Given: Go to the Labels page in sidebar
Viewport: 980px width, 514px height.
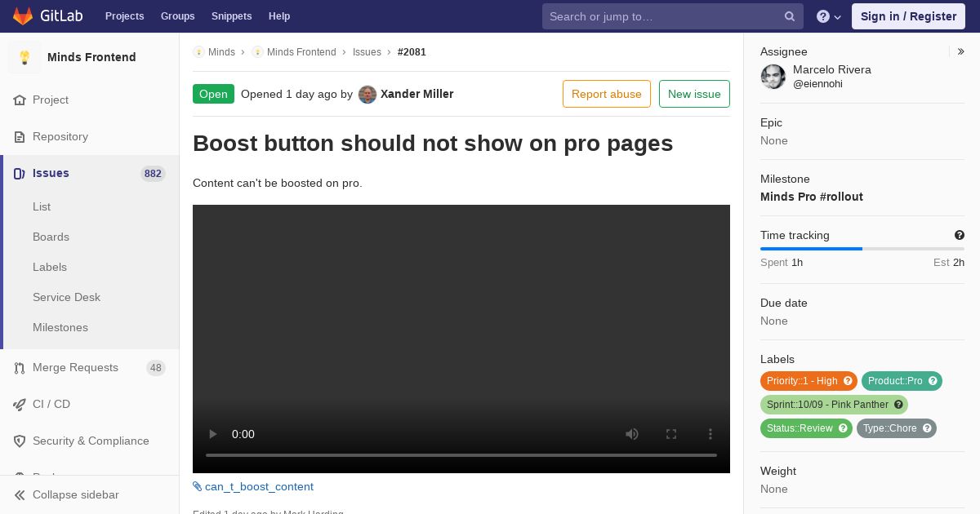Looking at the screenshot, I should point(50,268).
